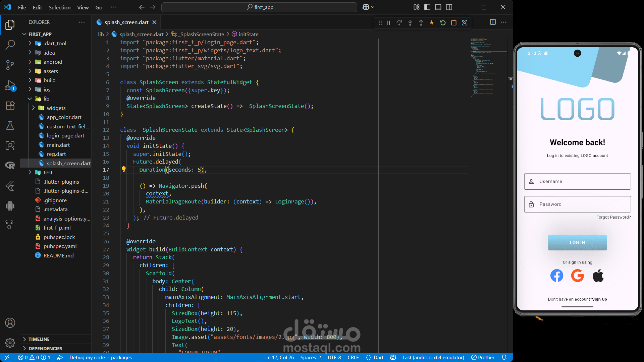The width and height of the screenshot is (644, 362).
Task: Open the Extensions view
Action: pos(10,105)
